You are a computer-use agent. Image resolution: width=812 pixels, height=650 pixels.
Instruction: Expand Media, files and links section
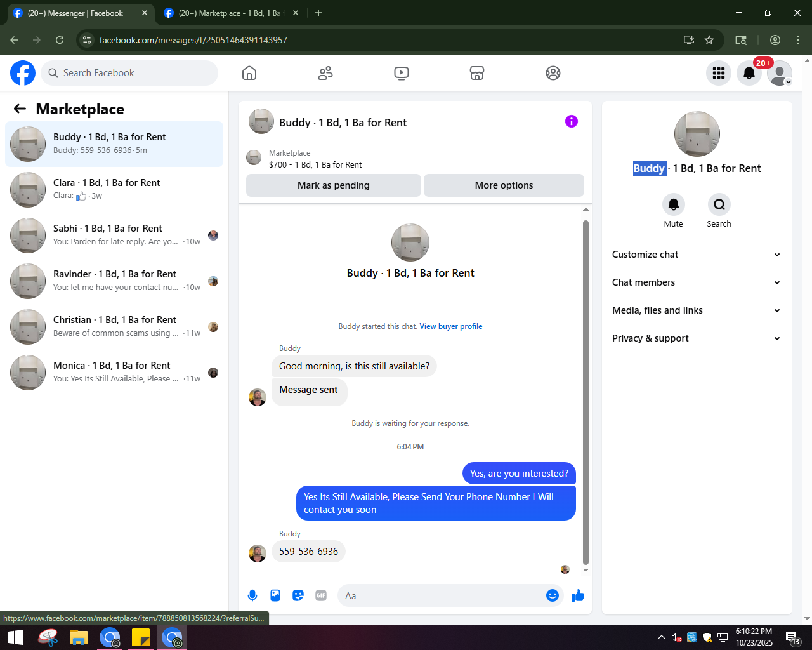(x=697, y=310)
